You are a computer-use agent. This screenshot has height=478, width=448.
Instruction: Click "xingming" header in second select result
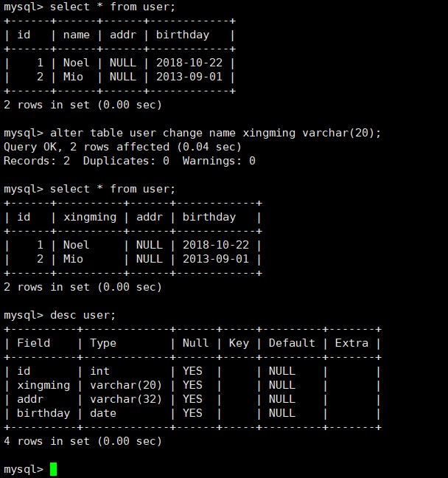click(x=90, y=217)
